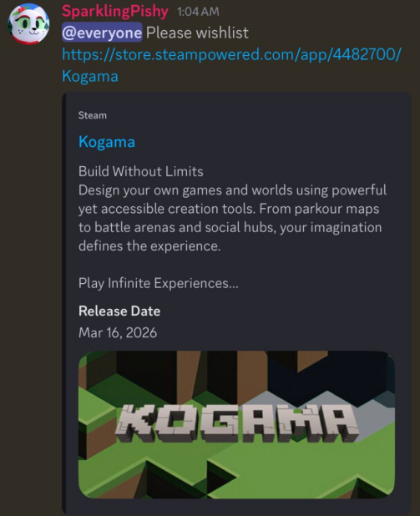The width and height of the screenshot is (420, 516).
Task: Open the store.steampowered.com app link
Action: pyautogui.click(x=232, y=54)
